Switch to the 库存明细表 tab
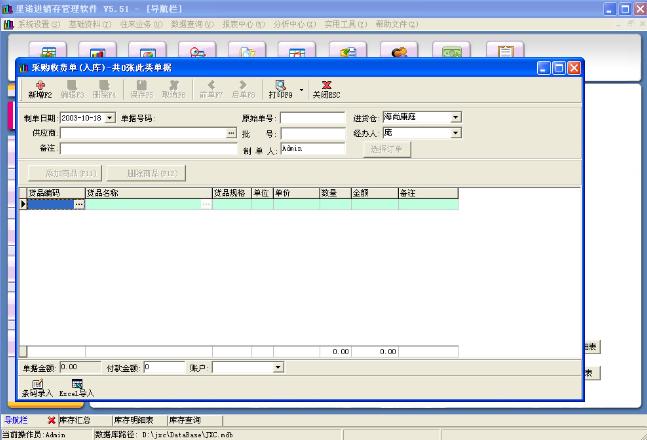 135,420
